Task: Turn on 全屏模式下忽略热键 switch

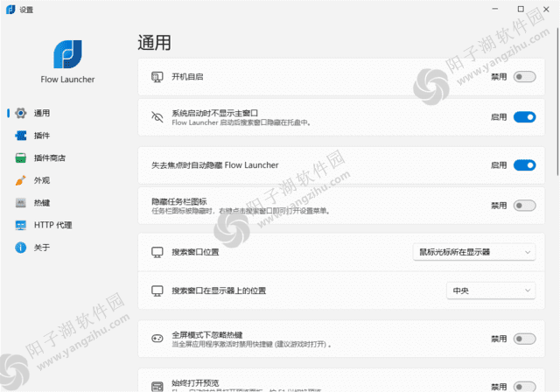Action: click(x=525, y=339)
